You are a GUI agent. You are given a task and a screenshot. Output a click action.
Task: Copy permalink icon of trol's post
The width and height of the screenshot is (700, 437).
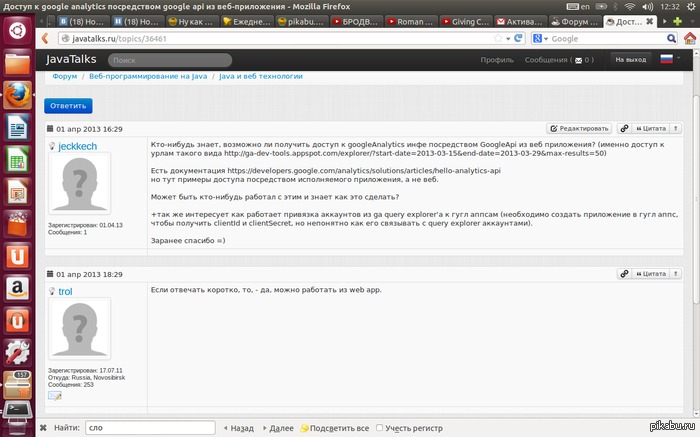tap(624, 274)
